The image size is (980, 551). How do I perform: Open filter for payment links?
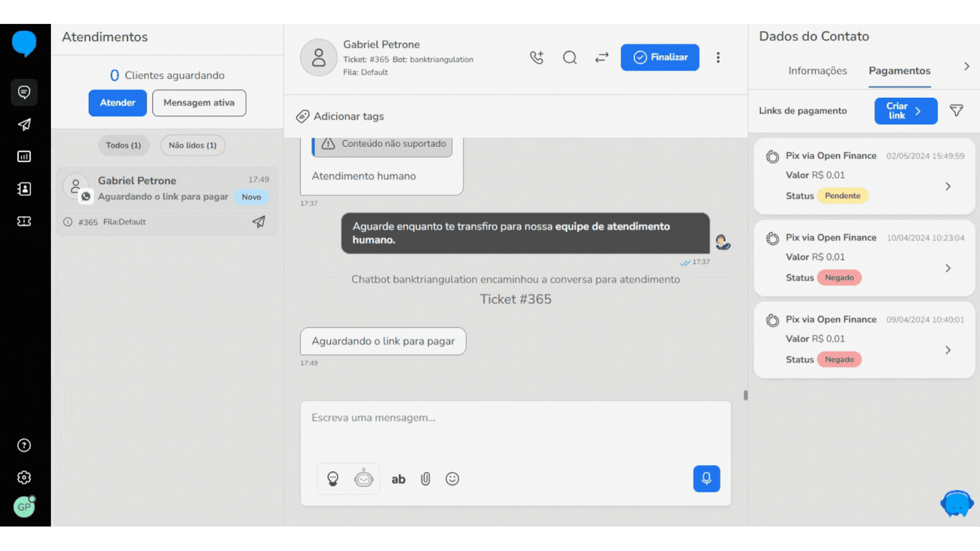(956, 111)
